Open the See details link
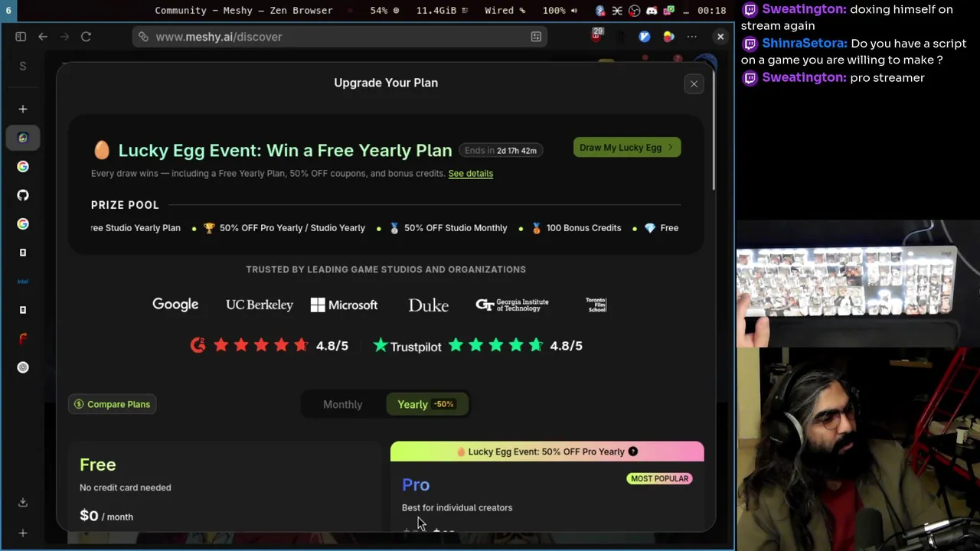Viewport: 980px width, 551px height. pos(470,173)
